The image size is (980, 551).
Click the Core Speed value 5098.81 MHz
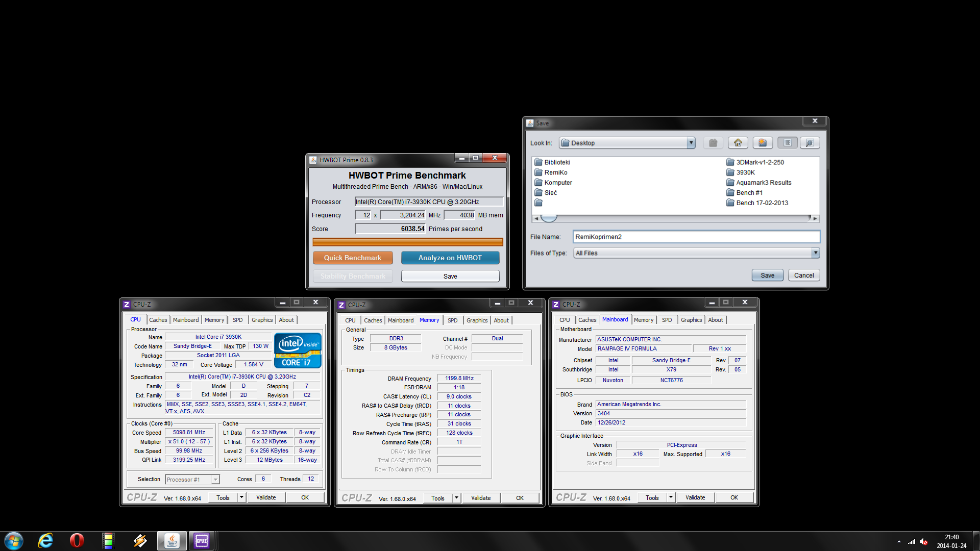tap(189, 432)
